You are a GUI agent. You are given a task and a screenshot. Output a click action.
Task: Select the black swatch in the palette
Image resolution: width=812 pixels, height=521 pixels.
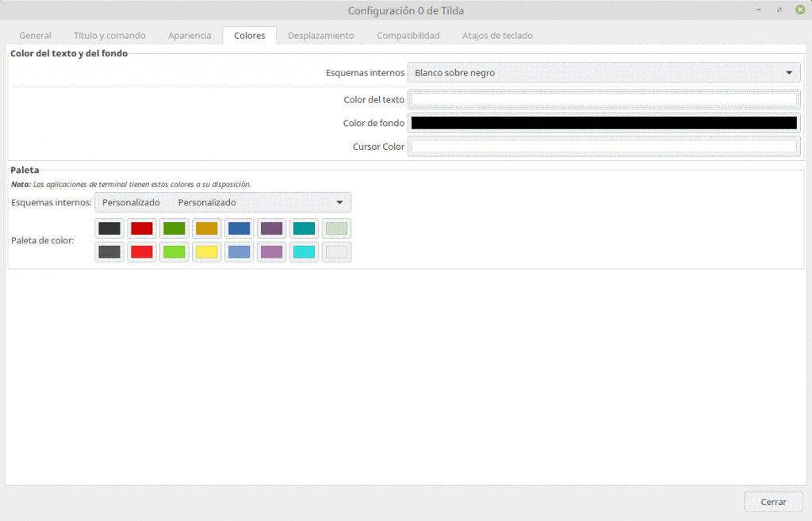pyautogui.click(x=109, y=228)
